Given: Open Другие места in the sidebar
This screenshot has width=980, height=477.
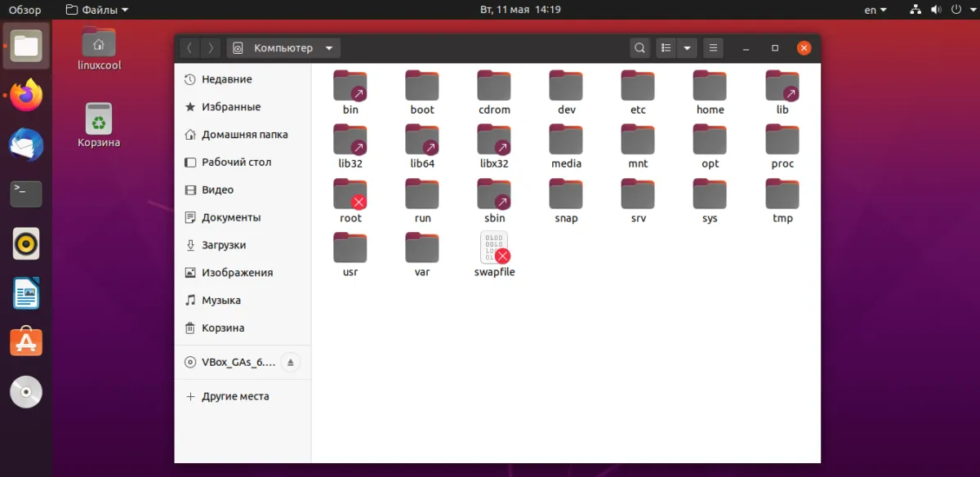Looking at the screenshot, I should (x=243, y=396).
